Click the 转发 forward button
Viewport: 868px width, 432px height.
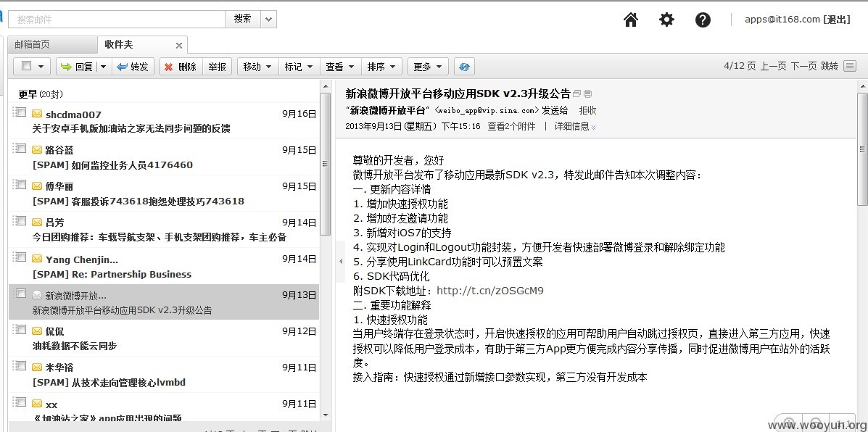(133, 67)
